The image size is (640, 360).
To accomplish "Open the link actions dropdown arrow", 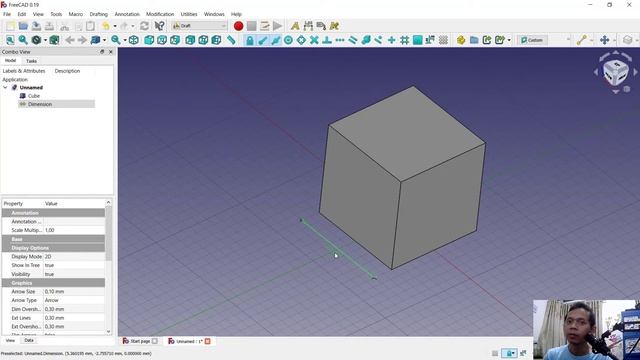I will tap(509, 40).
